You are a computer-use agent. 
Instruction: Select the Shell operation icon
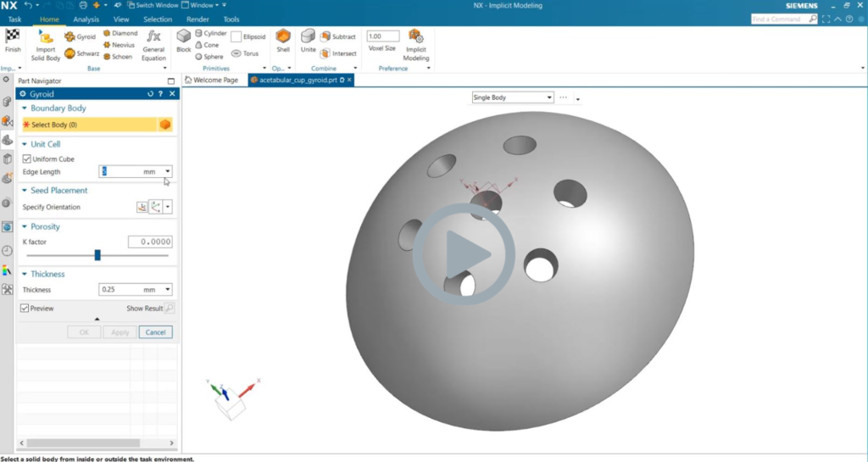tap(283, 36)
